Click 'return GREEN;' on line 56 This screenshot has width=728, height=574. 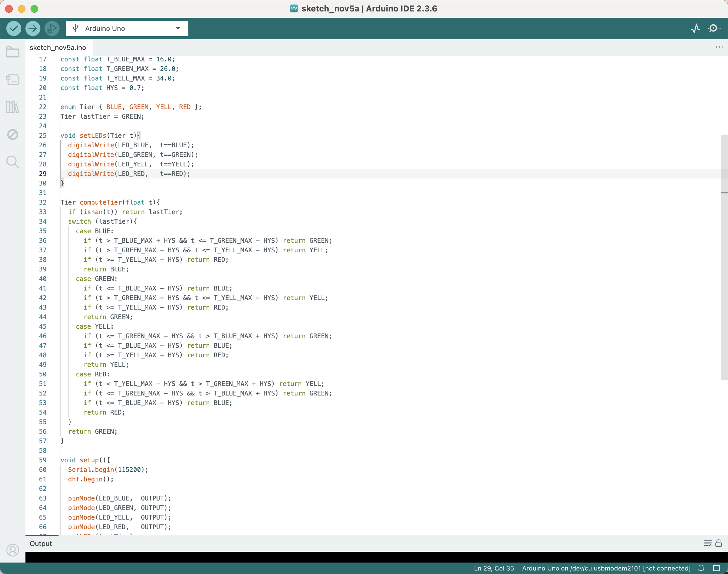pos(93,431)
